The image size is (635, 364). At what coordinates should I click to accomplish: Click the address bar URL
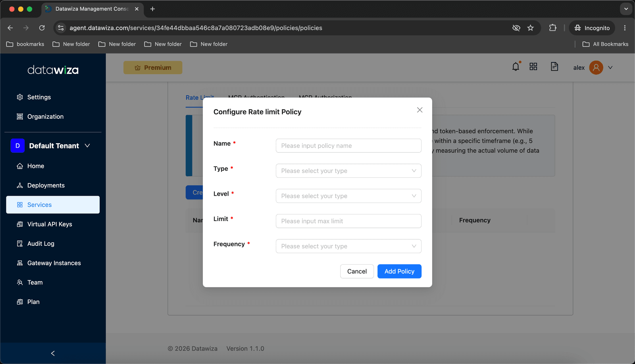[196, 28]
